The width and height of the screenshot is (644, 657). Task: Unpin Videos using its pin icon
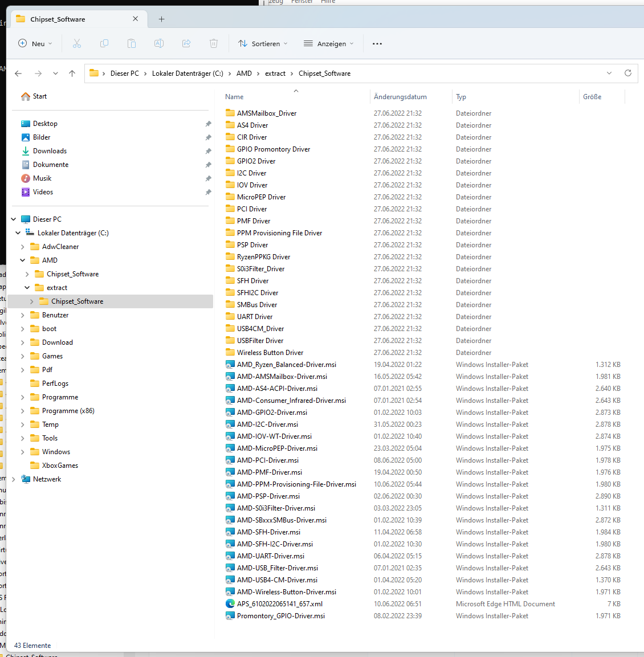[208, 192]
